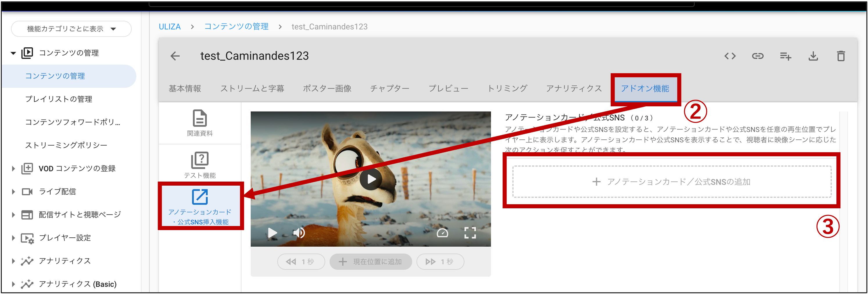Click the アナリティクス (Basic) chart icon

[x=27, y=284]
